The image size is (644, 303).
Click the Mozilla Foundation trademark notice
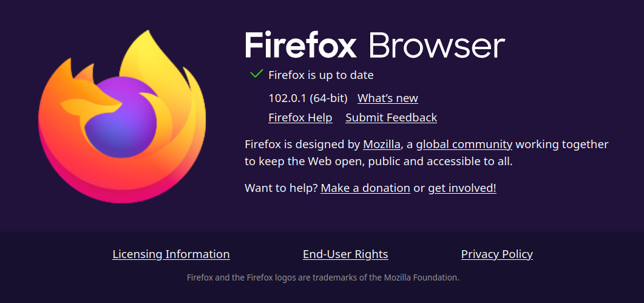[x=323, y=277]
